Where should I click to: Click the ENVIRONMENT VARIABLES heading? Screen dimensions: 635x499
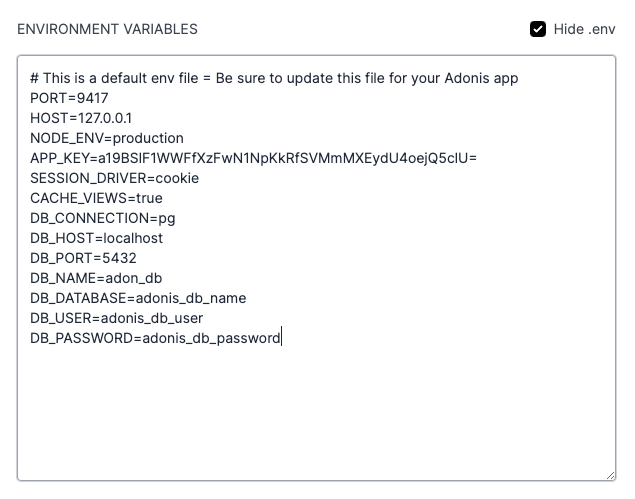tap(107, 29)
